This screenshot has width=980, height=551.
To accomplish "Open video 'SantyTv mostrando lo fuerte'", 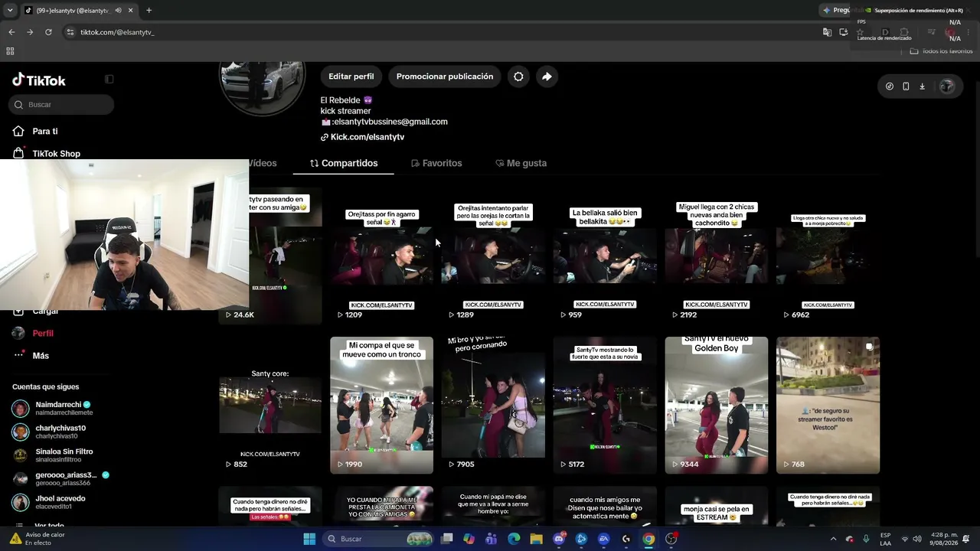I will coord(605,406).
